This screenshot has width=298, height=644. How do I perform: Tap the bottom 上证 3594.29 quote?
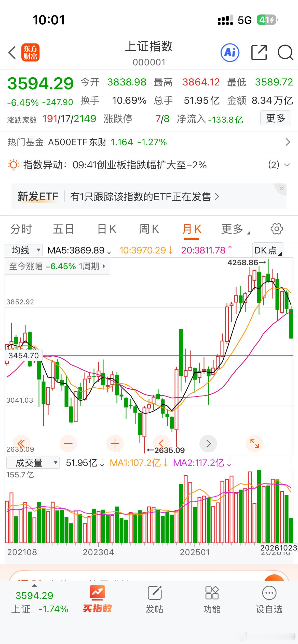coord(39,602)
